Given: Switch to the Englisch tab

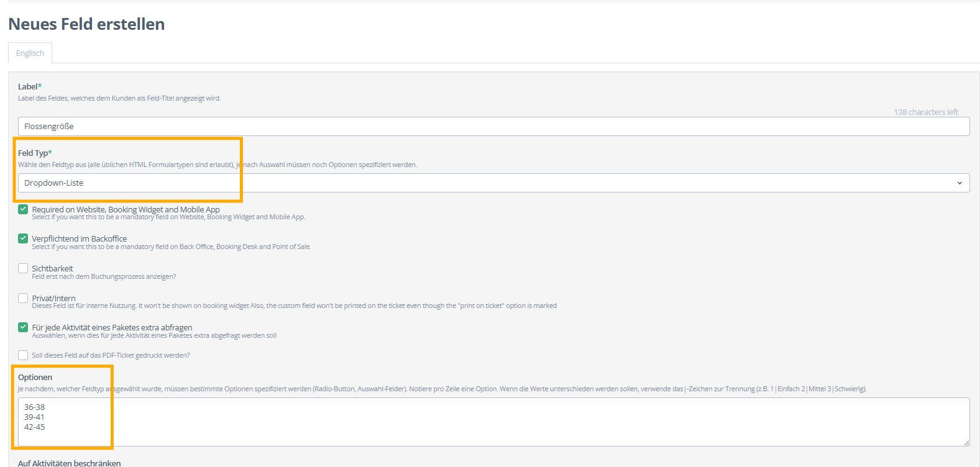Looking at the screenshot, I should pyautogui.click(x=30, y=53).
